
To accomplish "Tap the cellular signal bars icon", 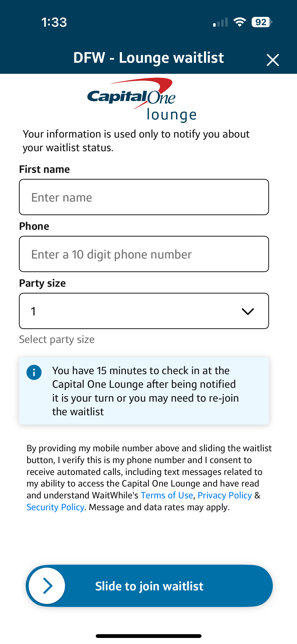I will point(220,22).
